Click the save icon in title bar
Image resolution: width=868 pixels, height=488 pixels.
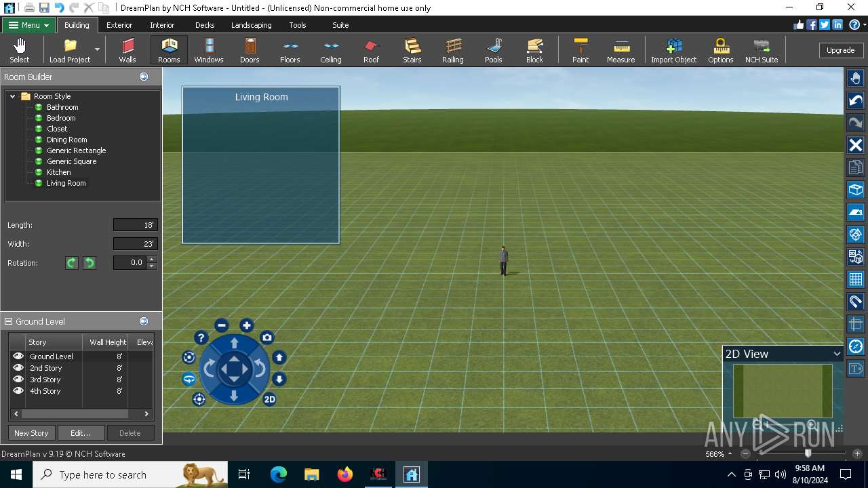44,7
